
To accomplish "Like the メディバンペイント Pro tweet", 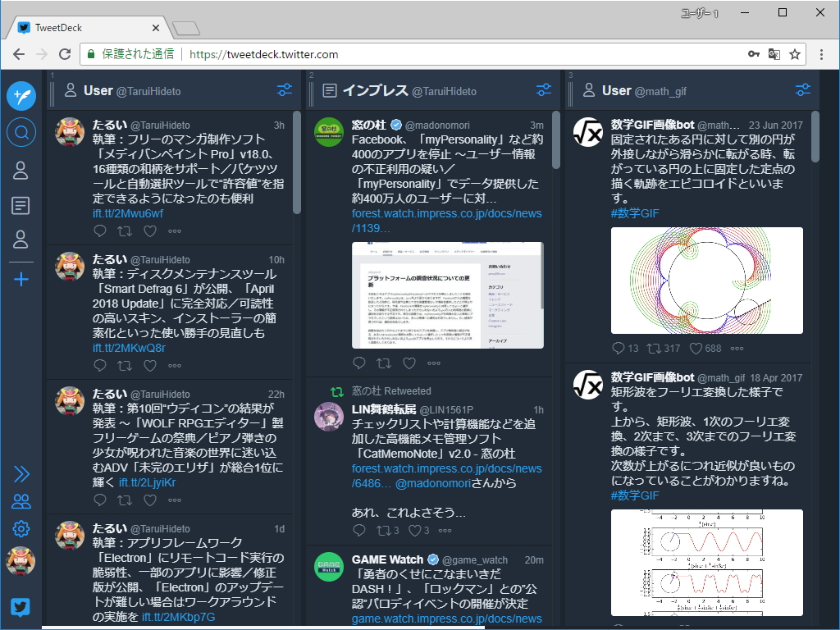I will (148, 231).
